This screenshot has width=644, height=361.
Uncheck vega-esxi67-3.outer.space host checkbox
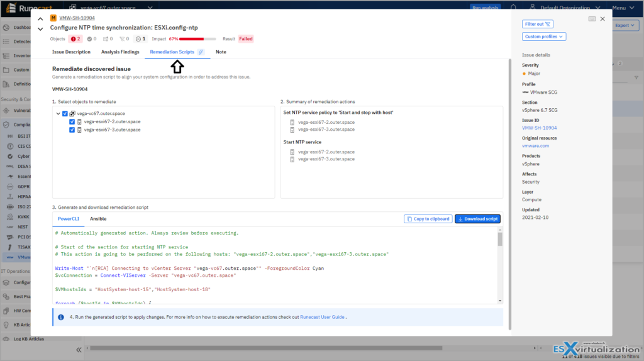pyautogui.click(x=72, y=130)
